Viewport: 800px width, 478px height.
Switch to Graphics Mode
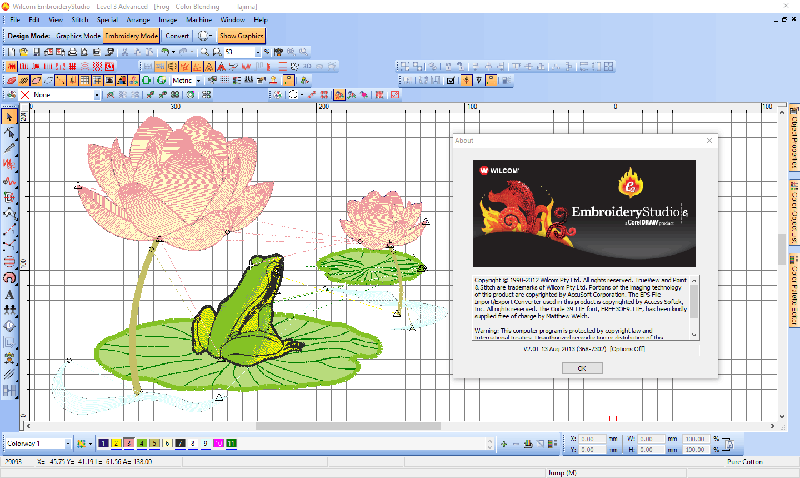(x=78, y=36)
